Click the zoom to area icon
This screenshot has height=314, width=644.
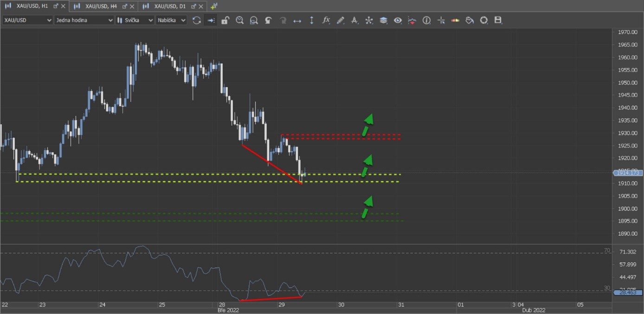click(254, 20)
